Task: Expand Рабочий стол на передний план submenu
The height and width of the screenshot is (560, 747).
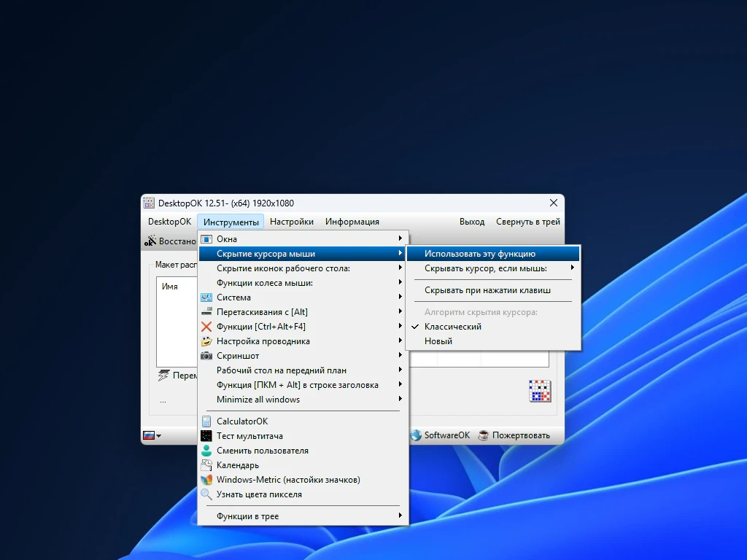Action: (303, 370)
